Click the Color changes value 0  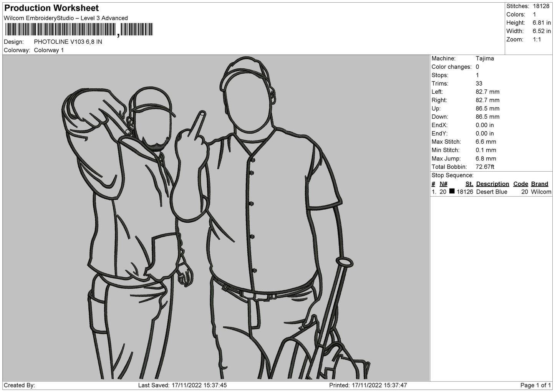477,67
